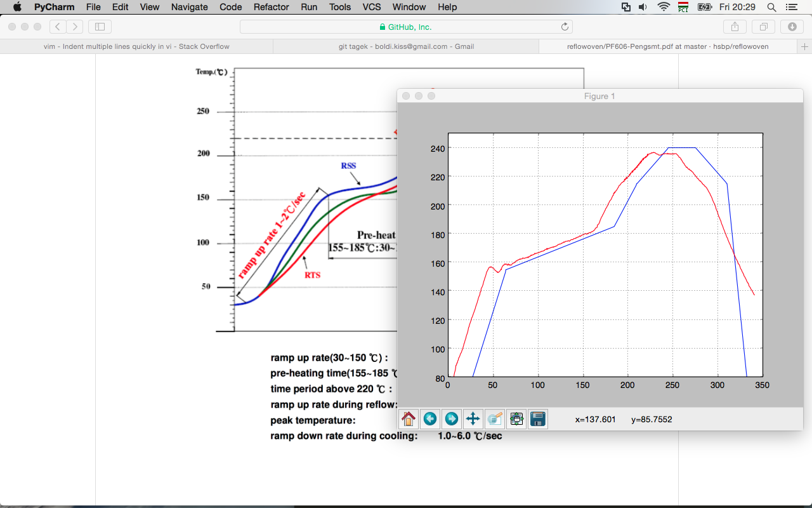Screen dimensions: 812x508
Task: Go back to previous plot view
Action: (430, 419)
